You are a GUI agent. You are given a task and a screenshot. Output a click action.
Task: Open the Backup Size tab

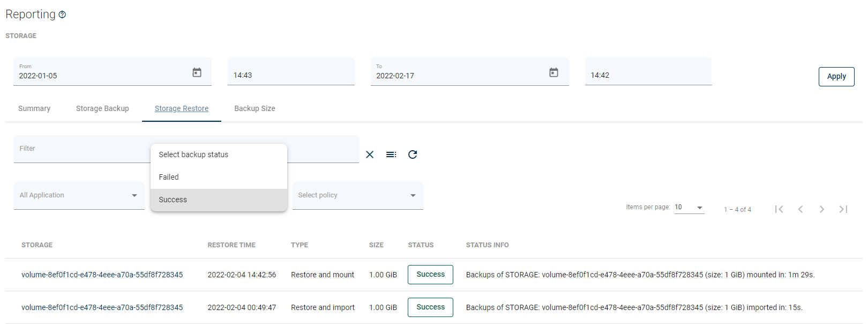pyautogui.click(x=255, y=108)
